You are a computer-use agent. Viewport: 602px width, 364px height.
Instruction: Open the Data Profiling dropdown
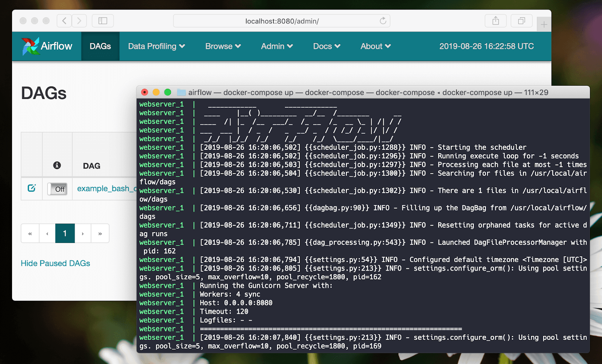point(156,46)
